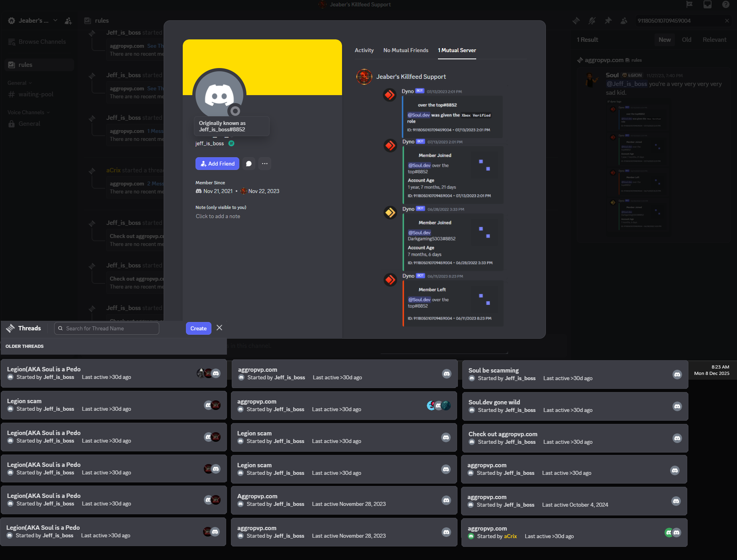
Task: Open the 'Check out aggropvp.com' thread card
Action: 575,438
